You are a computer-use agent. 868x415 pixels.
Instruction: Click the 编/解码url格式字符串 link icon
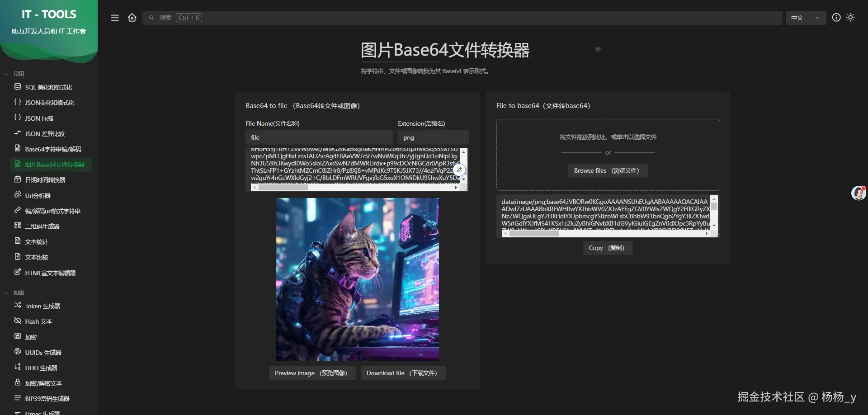(18, 210)
